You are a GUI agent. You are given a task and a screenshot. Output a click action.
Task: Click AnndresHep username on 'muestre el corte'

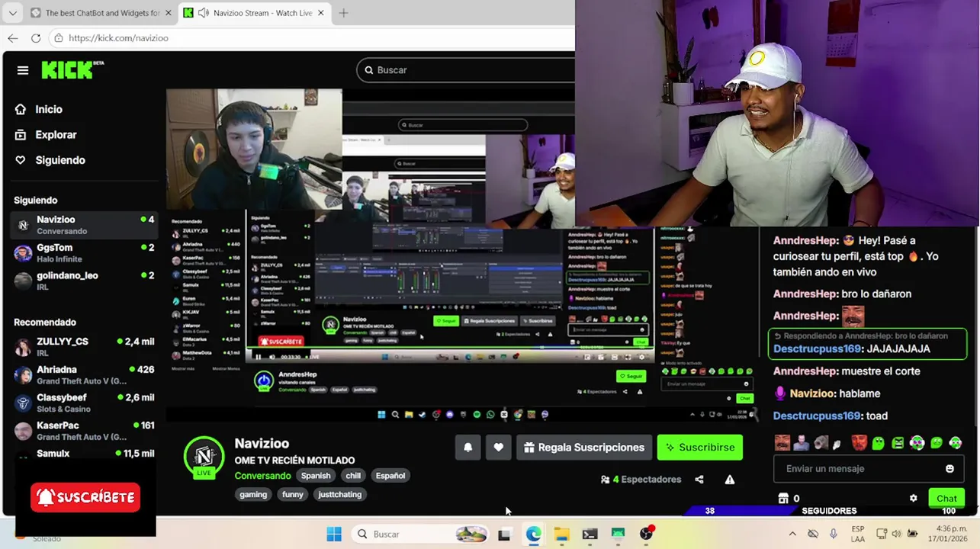click(805, 371)
